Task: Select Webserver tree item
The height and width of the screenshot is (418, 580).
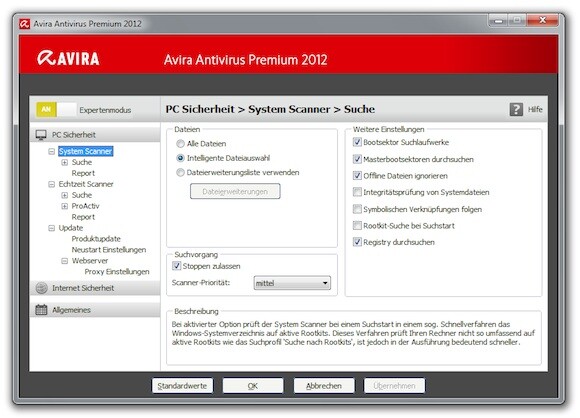Action: coord(90,261)
